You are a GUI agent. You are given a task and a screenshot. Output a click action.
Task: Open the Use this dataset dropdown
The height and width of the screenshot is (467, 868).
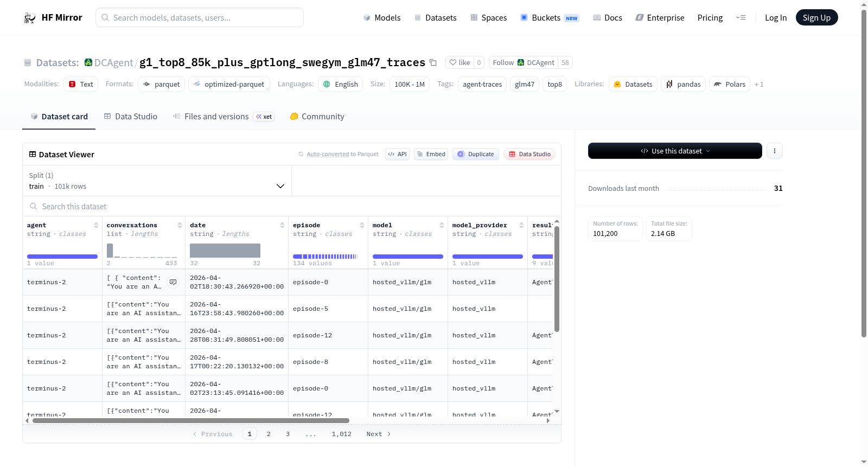675,151
